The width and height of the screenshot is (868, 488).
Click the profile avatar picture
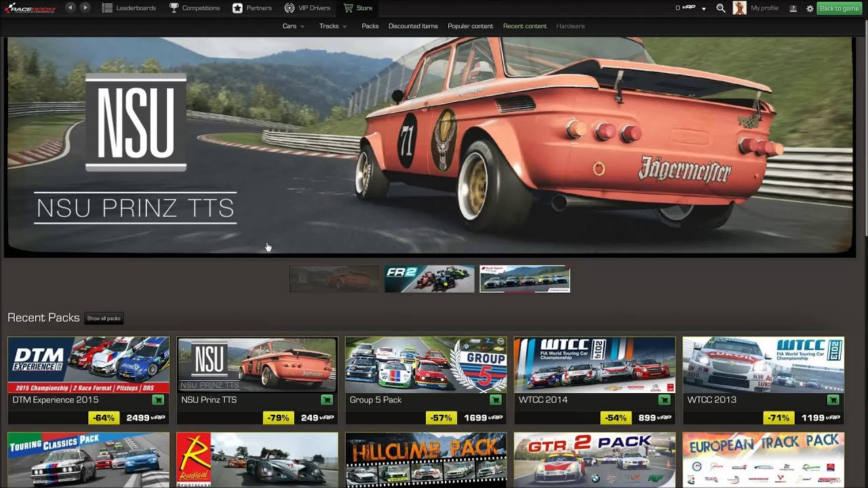coord(740,8)
